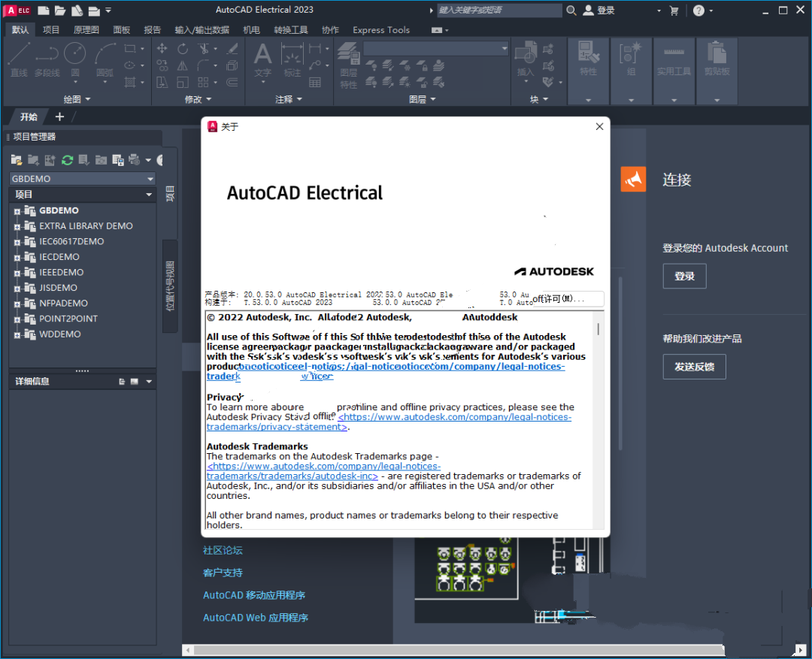Select the Circle (圆) tool
The width and height of the screenshot is (812, 659).
point(75,59)
